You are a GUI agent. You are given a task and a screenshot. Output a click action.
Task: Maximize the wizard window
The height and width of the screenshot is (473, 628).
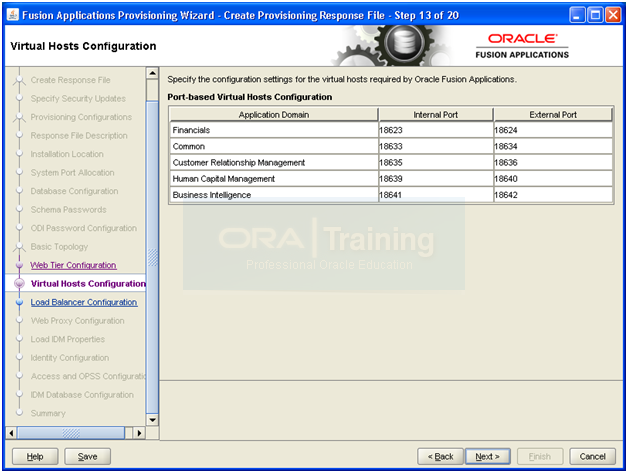pos(595,15)
